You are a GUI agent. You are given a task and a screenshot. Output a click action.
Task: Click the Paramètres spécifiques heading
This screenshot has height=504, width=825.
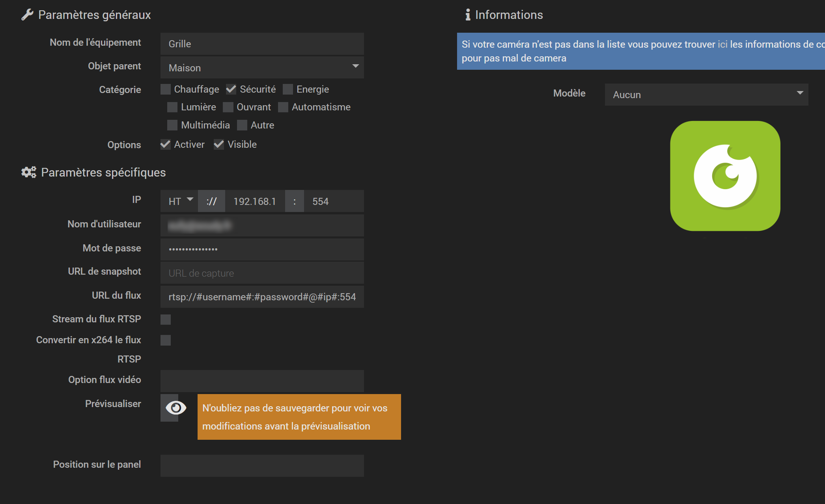click(103, 173)
